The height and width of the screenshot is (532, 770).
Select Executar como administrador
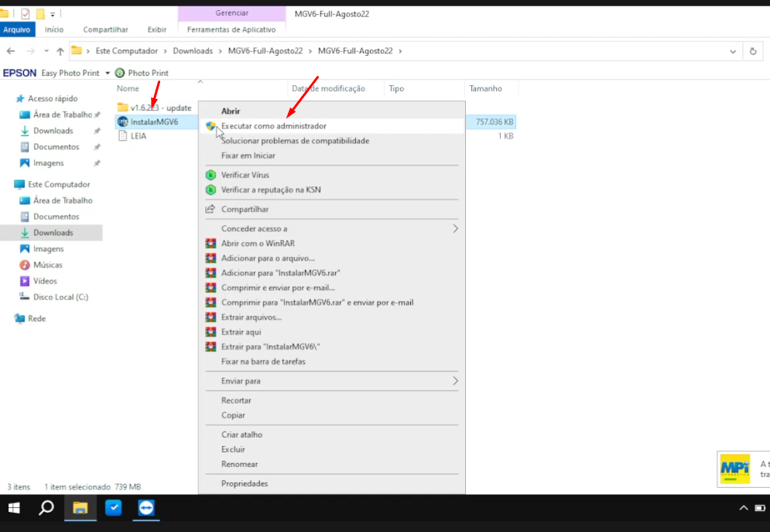pyautogui.click(x=273, y=126)
